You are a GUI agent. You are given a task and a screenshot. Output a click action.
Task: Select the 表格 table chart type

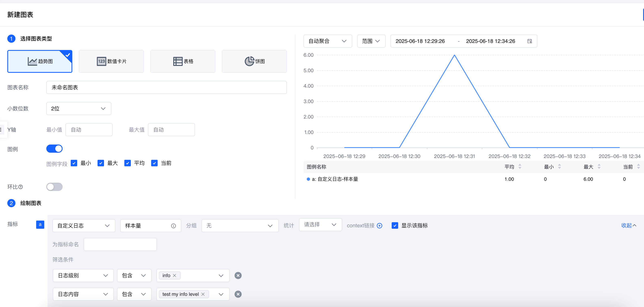coord(183,61)
